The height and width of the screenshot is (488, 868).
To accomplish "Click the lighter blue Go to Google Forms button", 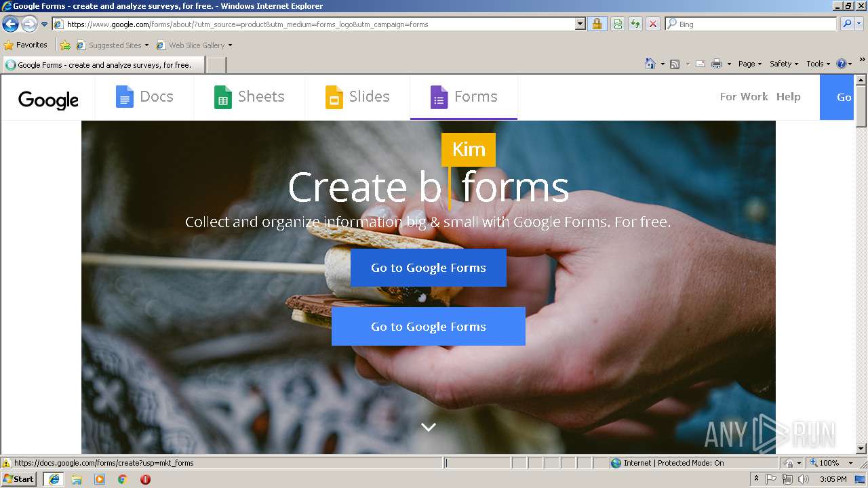I will click(429, 327).
